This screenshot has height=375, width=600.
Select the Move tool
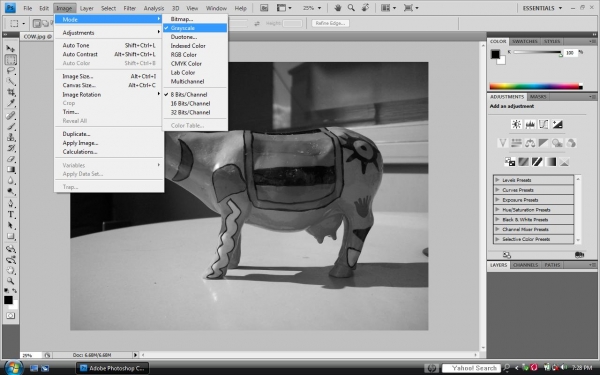[10, 49]
